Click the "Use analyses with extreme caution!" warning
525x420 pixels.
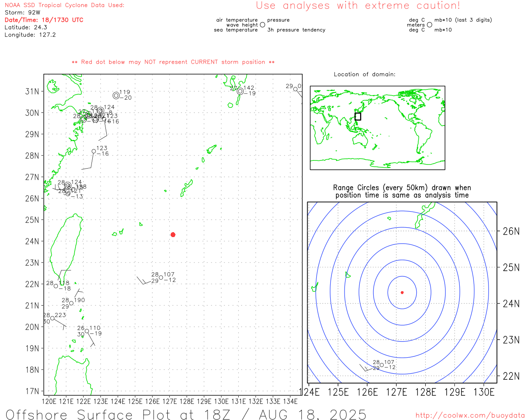[x=358, y=6]
